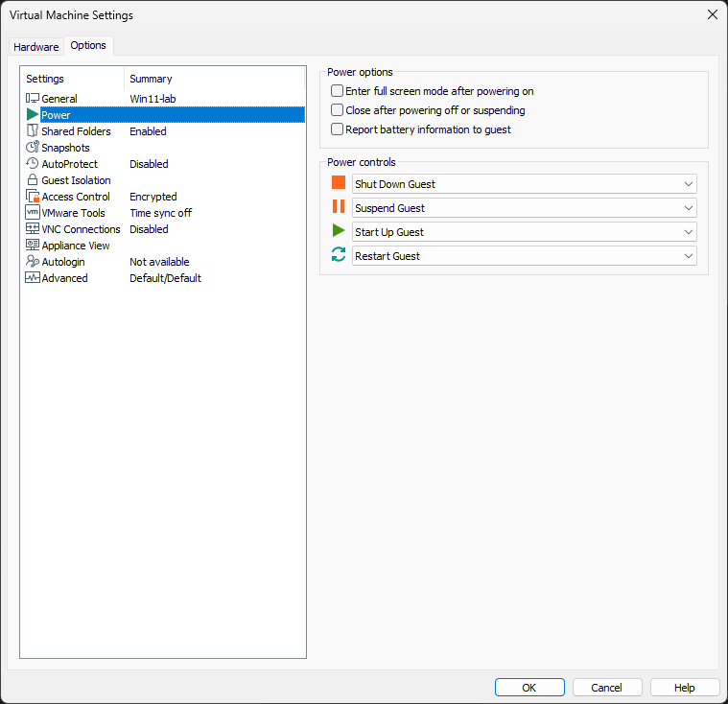The width and height of the screenshot is (728, 704).
Task: Click the Guest Isolation padlock icon
Action: coord(33,179)
